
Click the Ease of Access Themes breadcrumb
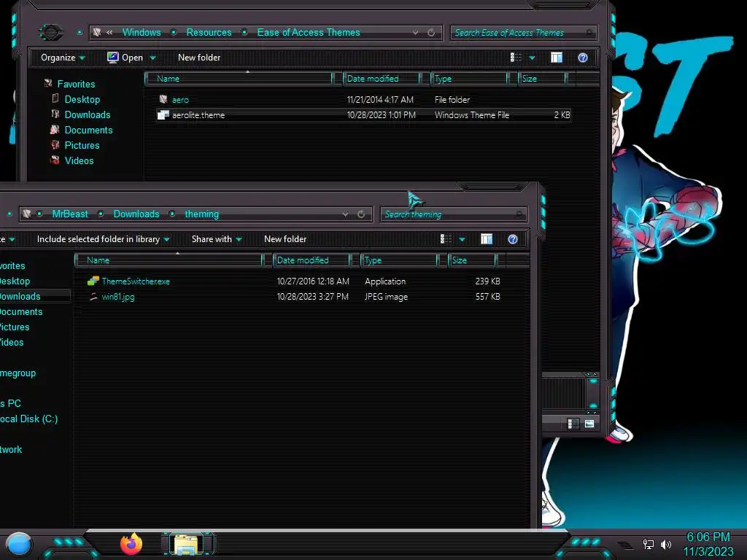coord(309,32)
